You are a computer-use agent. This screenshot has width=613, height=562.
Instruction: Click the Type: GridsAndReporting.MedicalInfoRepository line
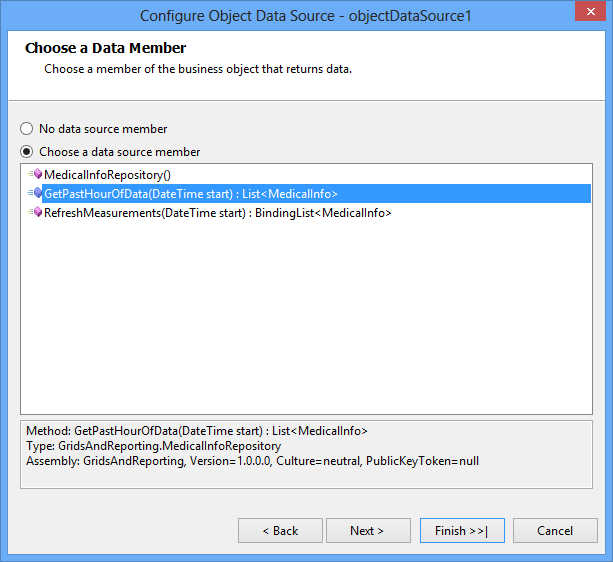pos(154,446)
